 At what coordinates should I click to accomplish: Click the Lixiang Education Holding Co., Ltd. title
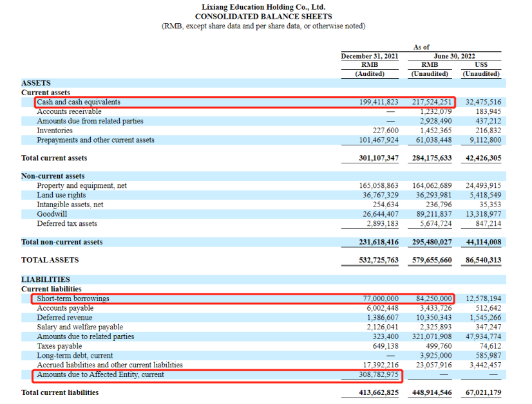coord(263,6)
